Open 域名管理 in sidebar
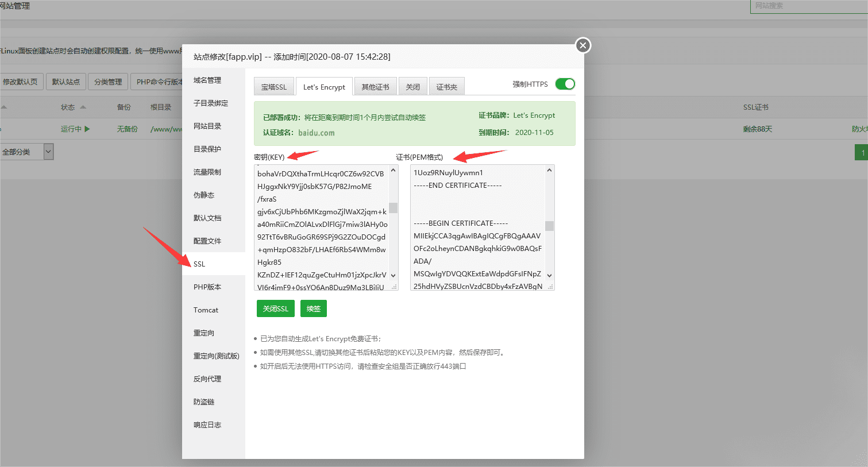Image resolution: width=868 pixels, height=467 pixels. point(207,80)
